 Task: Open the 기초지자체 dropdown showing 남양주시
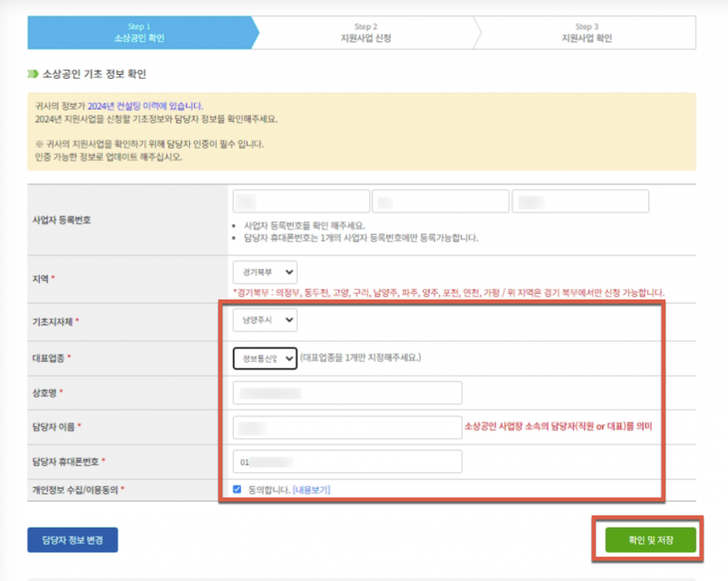point(265,320)
